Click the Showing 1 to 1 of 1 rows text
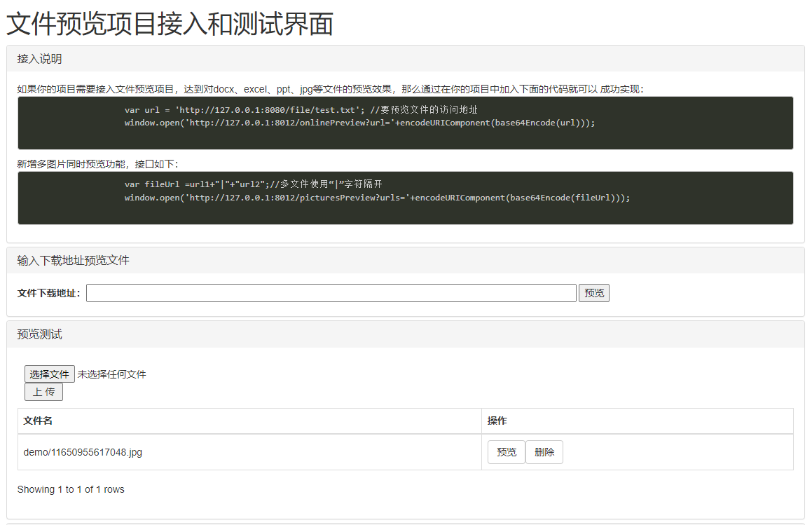This screenshot has width=812, height=525. pos(71,489)
